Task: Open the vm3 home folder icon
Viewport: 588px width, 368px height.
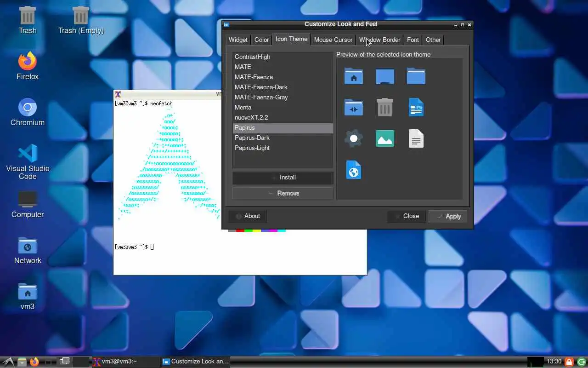Action: (28, 296)
